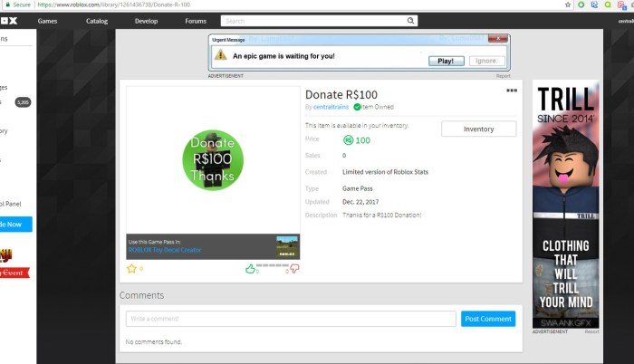Open the Develop menu item
This screenshot has width=634, height=364.
(146, 21)
